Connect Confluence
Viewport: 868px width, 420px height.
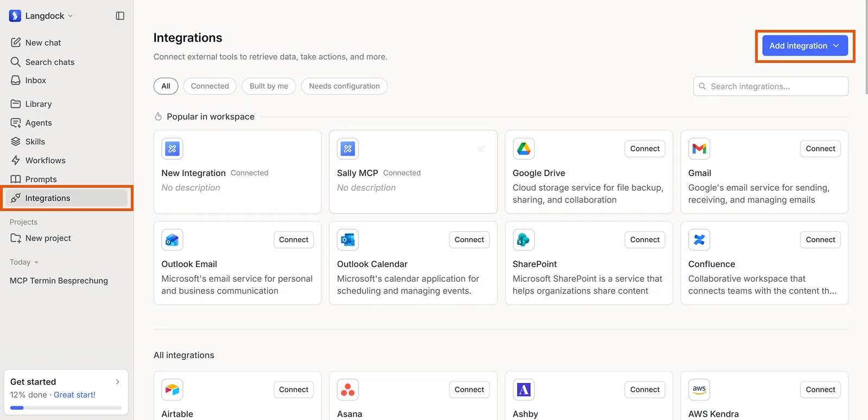click(x=820, y=240)
